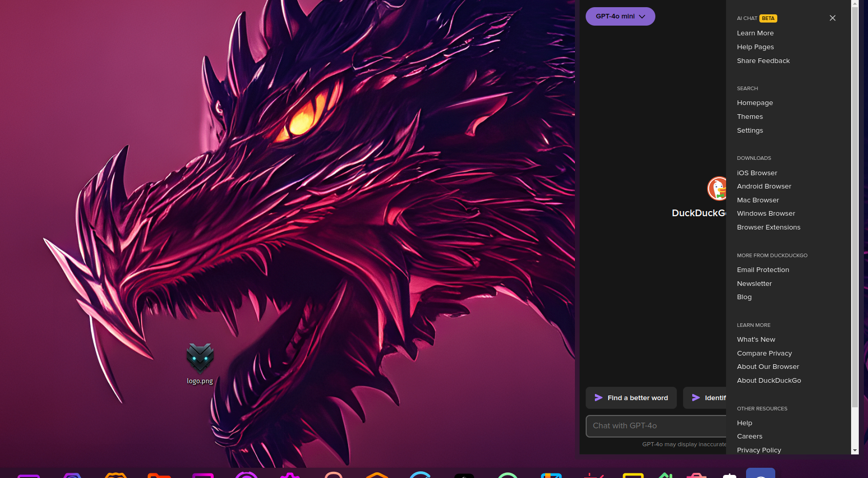Click the Find a better word suggestion
The width and height of the screenshot is (868, 478).
[x=631, y=398]
